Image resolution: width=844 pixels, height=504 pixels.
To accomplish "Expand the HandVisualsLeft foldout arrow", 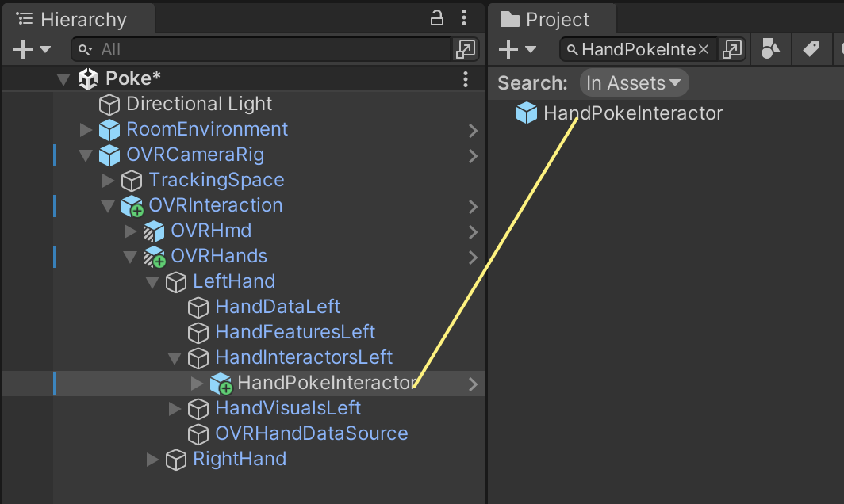I will [x=175, y=409].
